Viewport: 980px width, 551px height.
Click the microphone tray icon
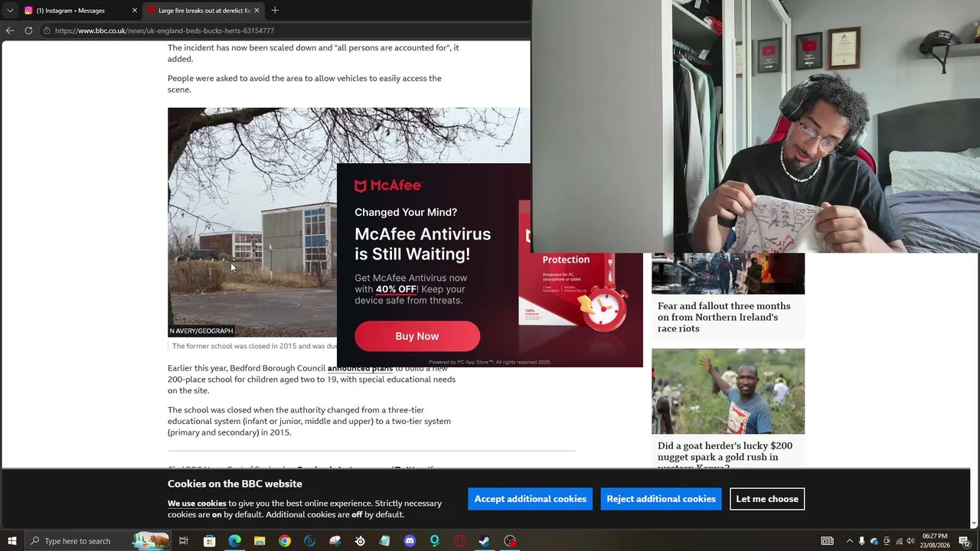(861, 541)
